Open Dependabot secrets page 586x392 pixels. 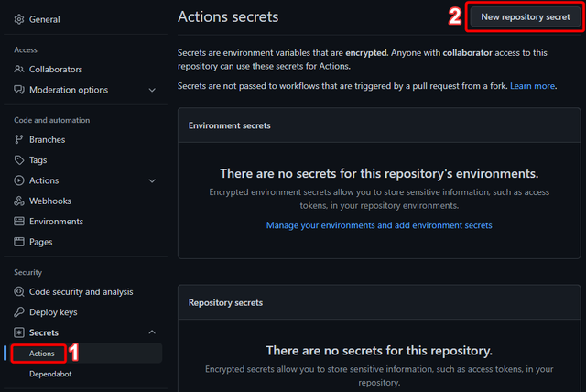[50, 374]
